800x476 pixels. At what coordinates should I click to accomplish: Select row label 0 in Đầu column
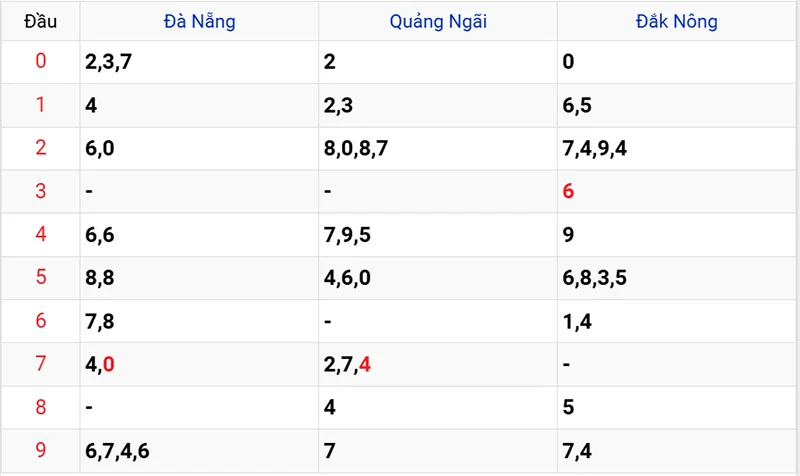[x=41, y=62]
